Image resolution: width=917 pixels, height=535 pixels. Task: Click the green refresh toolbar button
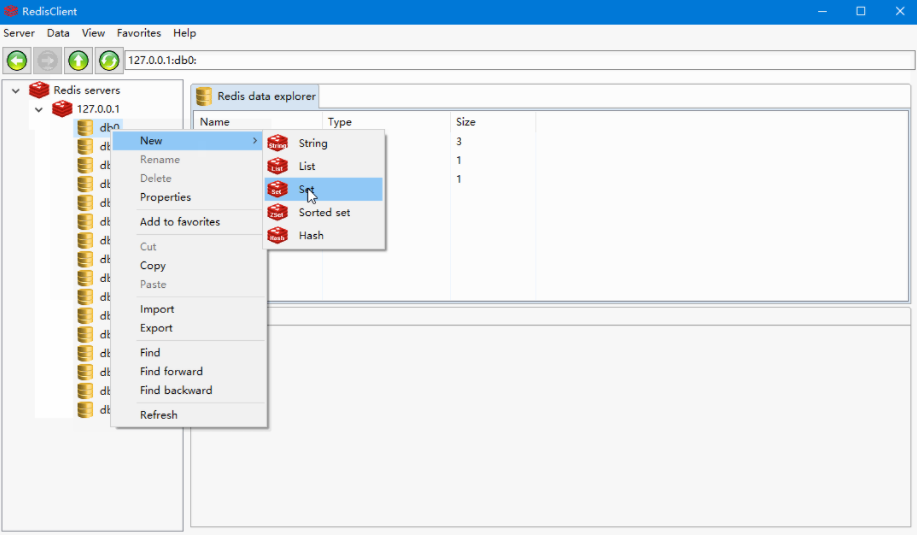pos(109,60)
